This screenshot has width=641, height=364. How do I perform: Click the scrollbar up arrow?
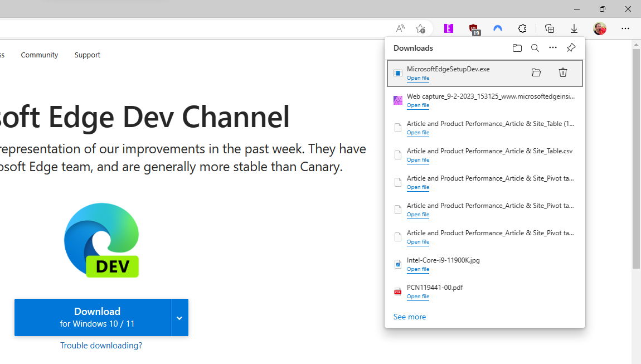pyautogui.click(x=636, y=44)
